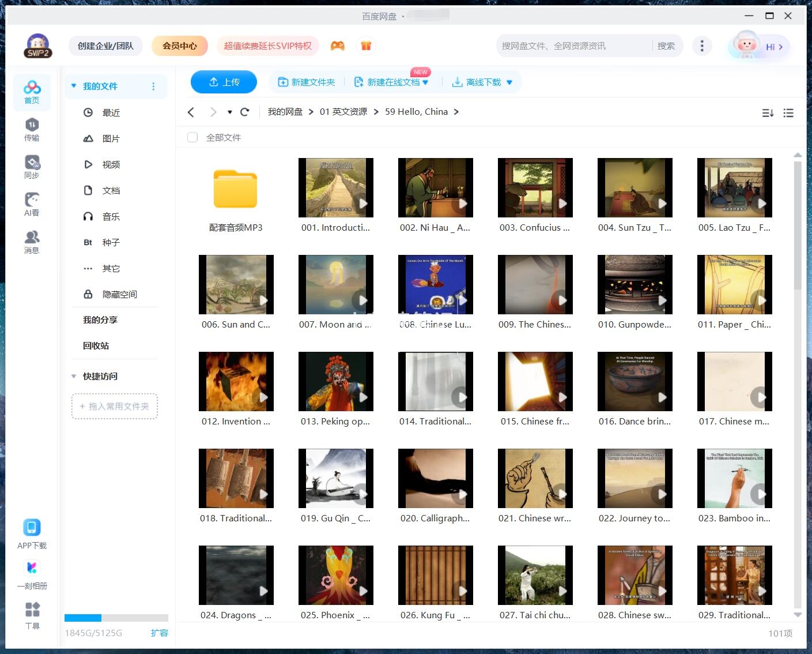Viewport: 812px width, 654px height.
Task: Expand the 离线下载 dropdown
Action: pos(509,82)
